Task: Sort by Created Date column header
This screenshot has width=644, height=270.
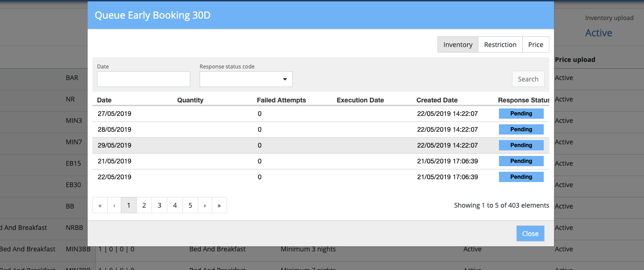Action: click(436, 100)
